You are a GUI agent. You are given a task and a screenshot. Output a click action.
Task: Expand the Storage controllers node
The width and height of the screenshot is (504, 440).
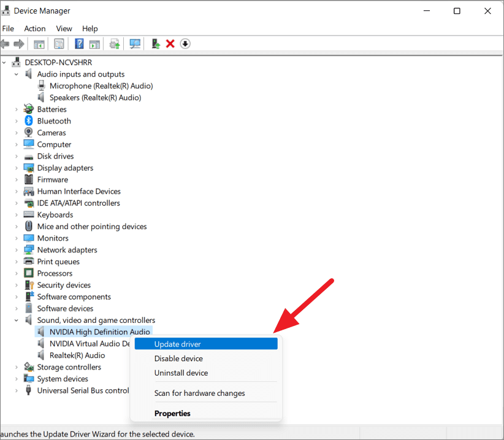coord(16,367)
